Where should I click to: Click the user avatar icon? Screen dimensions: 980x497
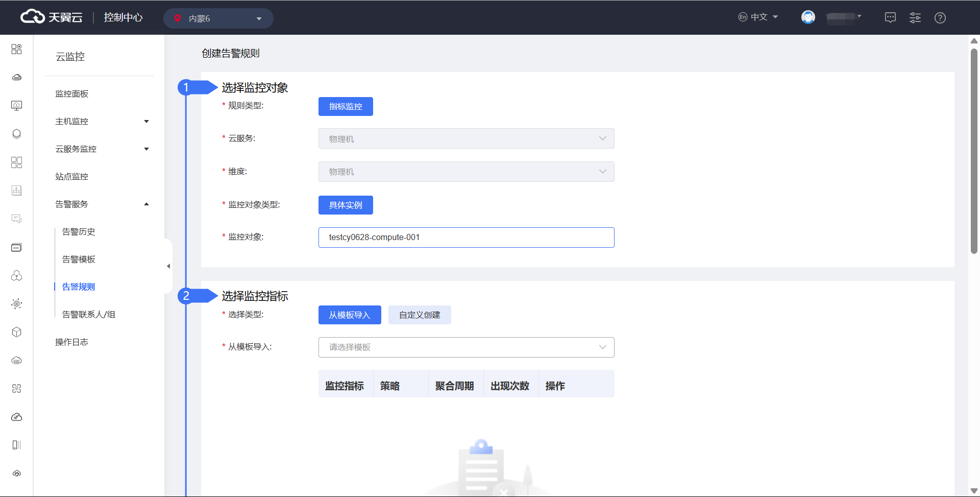(x=808, y=17)
